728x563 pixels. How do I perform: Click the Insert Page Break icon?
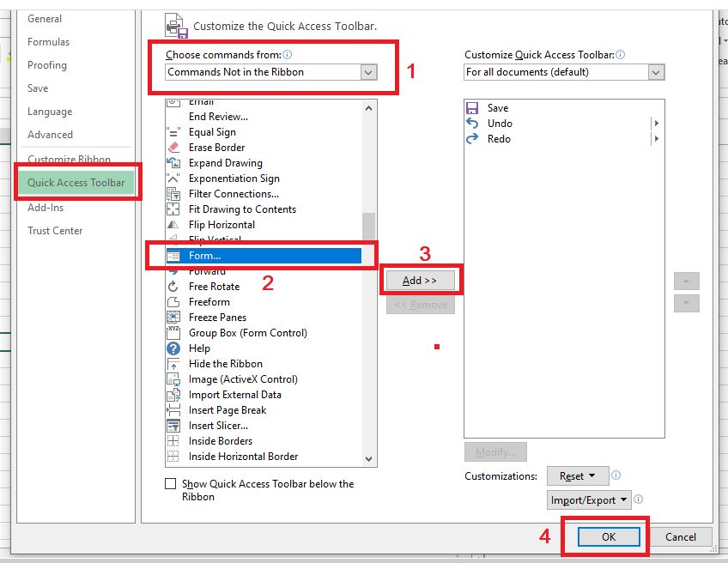[x=173, y=410]
